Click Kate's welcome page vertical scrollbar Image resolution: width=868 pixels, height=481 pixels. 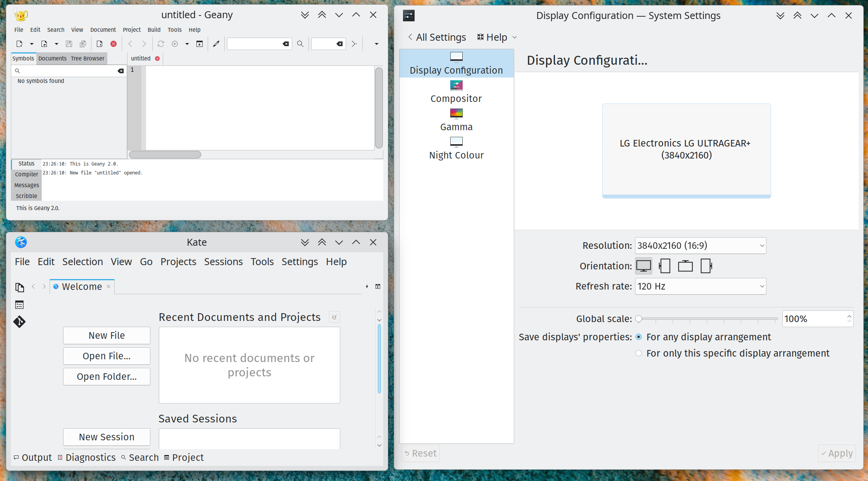(379, 359)
